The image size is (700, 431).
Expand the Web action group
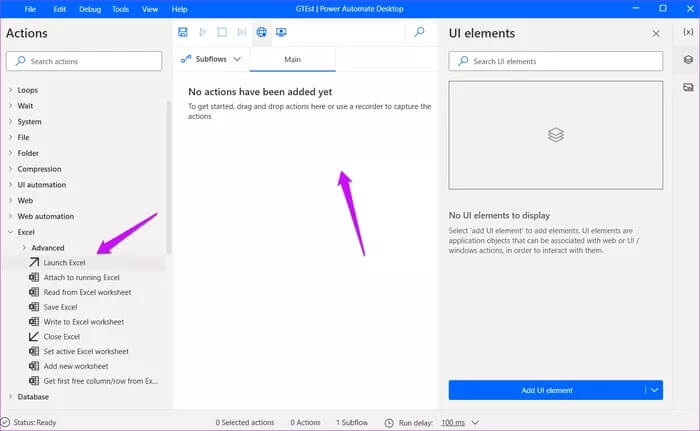[10, 200]
